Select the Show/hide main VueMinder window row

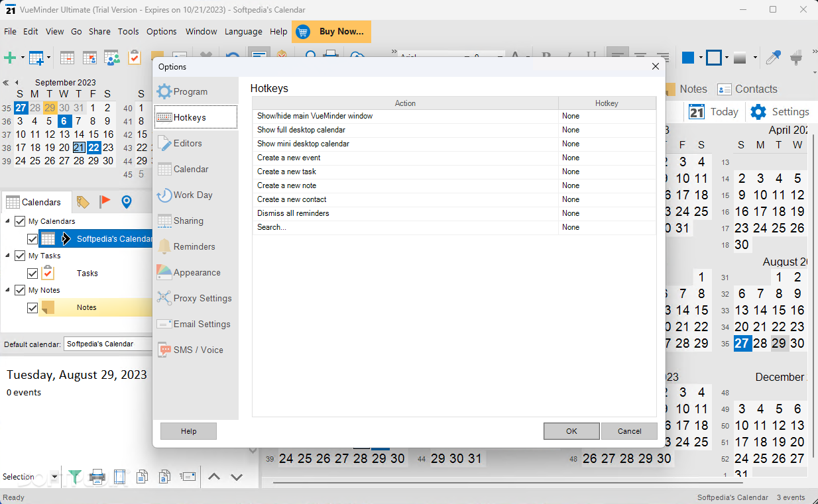pos(454,116)
